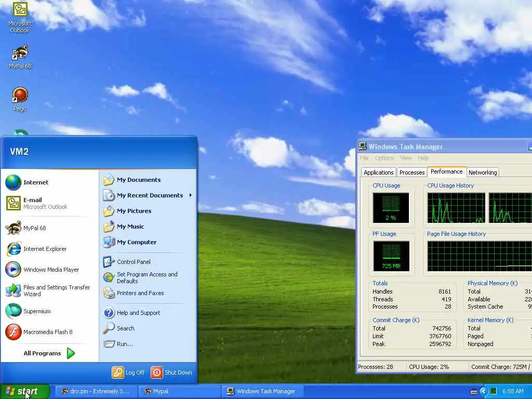Click Commit Charge Limit 3767760
The image size is (532, 399).
pos(440,336)
